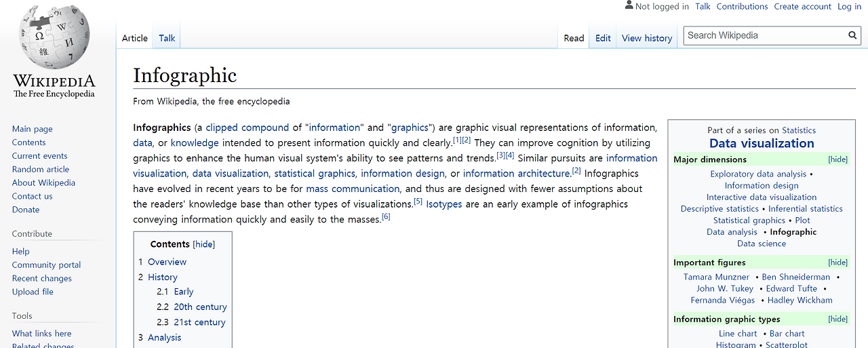
Task: Click Contact us in sidebar
Action: (x=32, y=197)
